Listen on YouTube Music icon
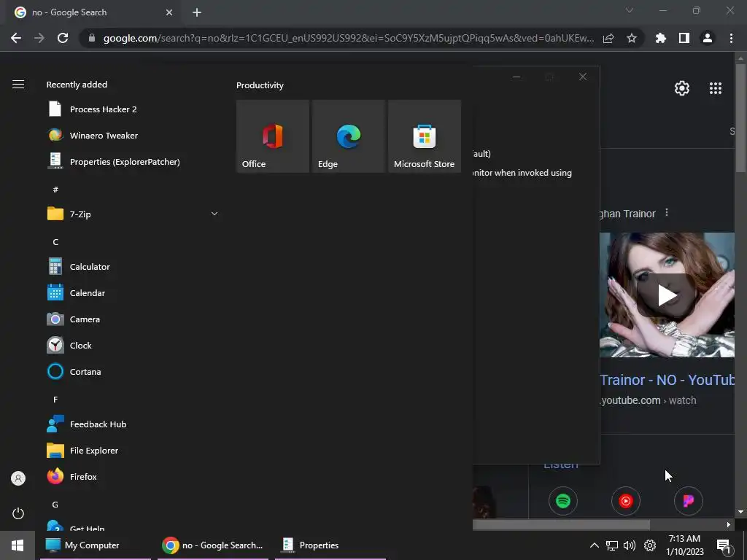Screen dimensions: 747x560 [x=625, y=501]
